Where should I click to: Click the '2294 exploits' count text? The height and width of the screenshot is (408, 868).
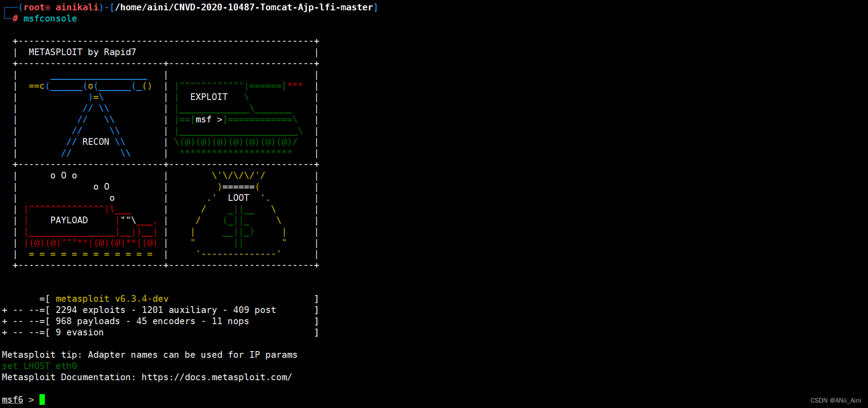[91, 310]
